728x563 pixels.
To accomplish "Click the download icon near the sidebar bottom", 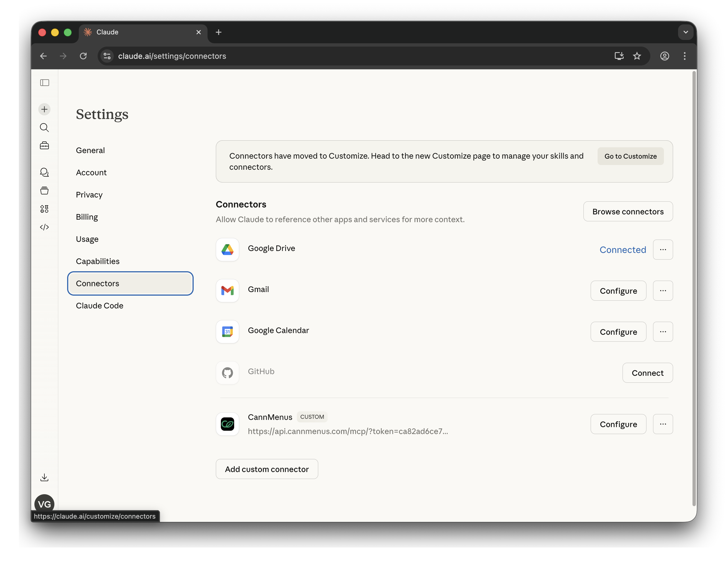I will (x=44, y=477).
